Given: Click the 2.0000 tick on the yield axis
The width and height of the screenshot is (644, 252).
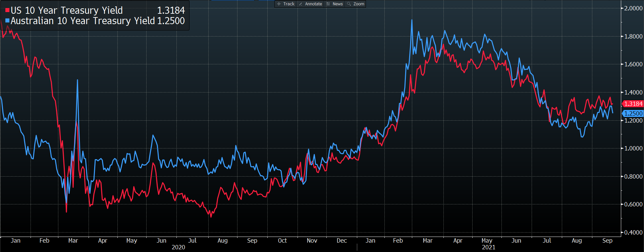Looking at the screenshot, I should tap(633, 8).
